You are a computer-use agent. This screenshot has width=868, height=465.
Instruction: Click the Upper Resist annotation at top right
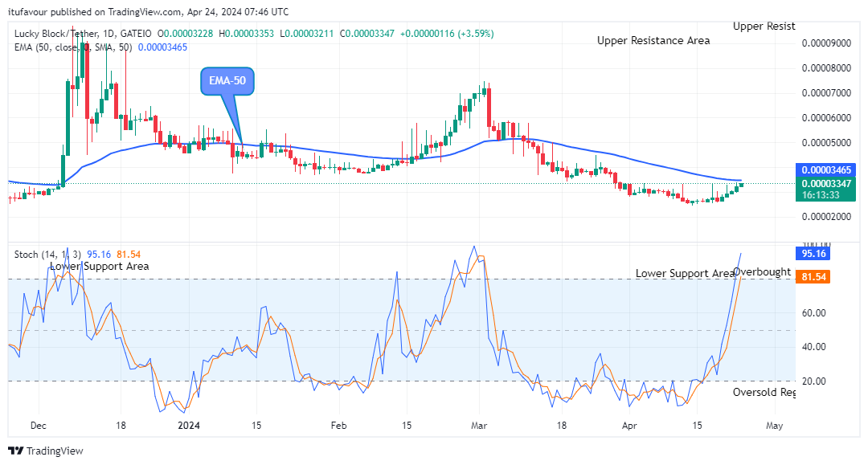pyautogui.click(x=764, y=26)
